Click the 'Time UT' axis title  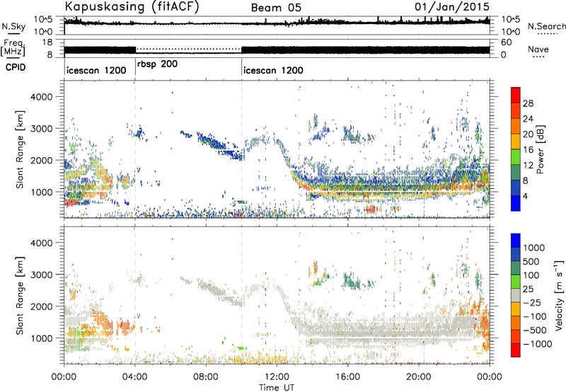click(277, 388)
